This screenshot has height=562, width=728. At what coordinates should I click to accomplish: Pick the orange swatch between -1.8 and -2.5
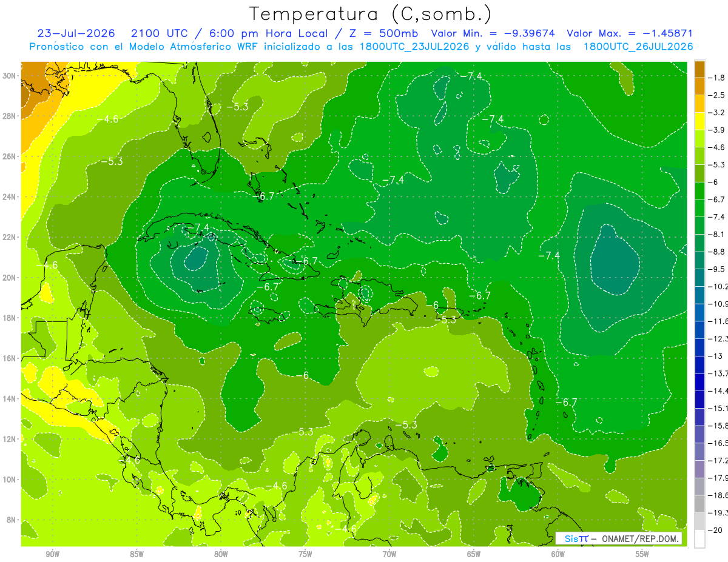tap(699, 86)
